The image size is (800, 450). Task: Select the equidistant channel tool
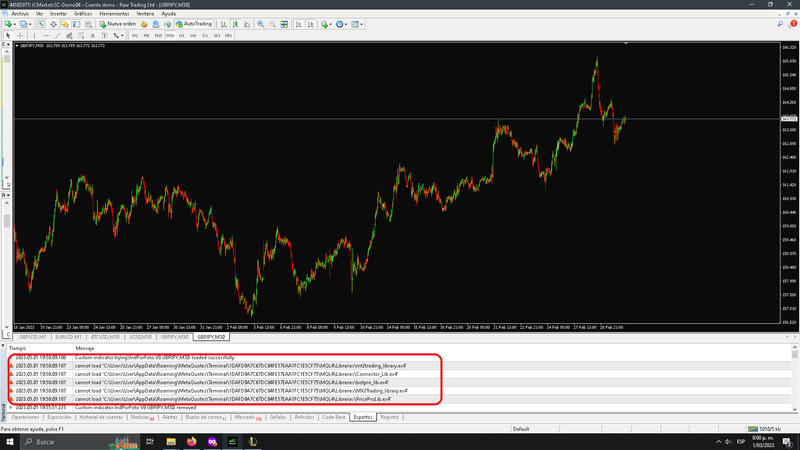coord(69,36)
